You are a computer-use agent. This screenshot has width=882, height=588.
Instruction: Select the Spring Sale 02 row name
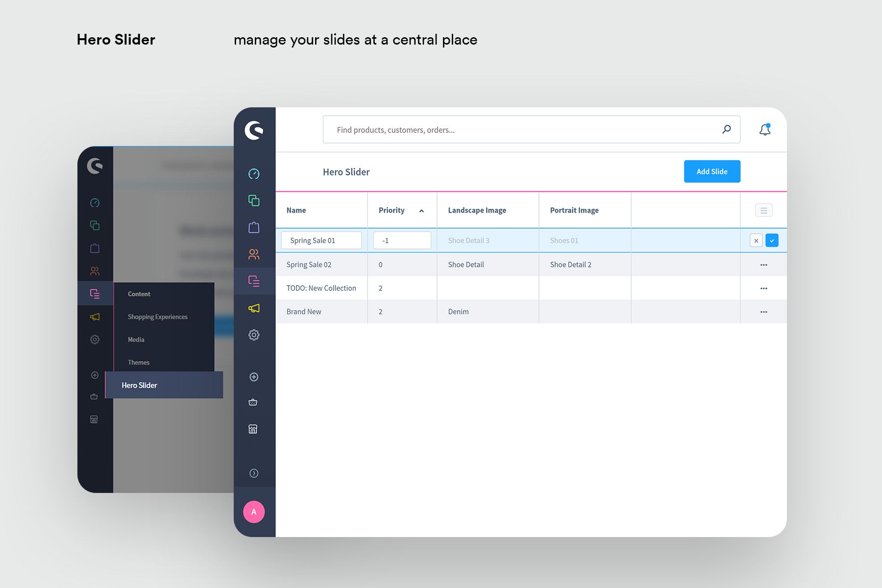click(x=309, y=265)
